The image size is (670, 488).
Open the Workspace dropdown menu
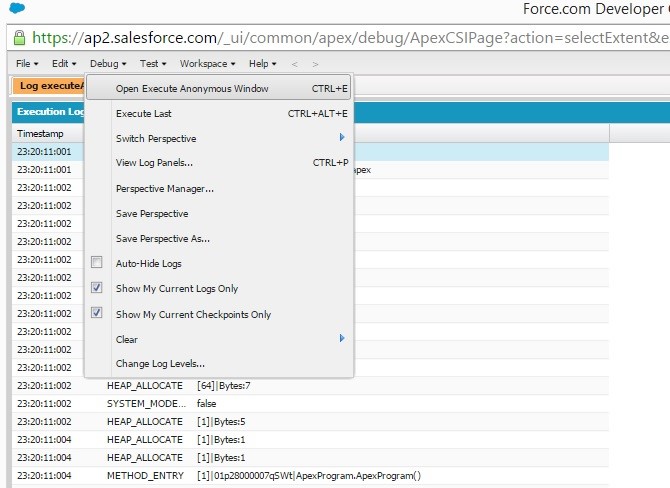[207, 64]
